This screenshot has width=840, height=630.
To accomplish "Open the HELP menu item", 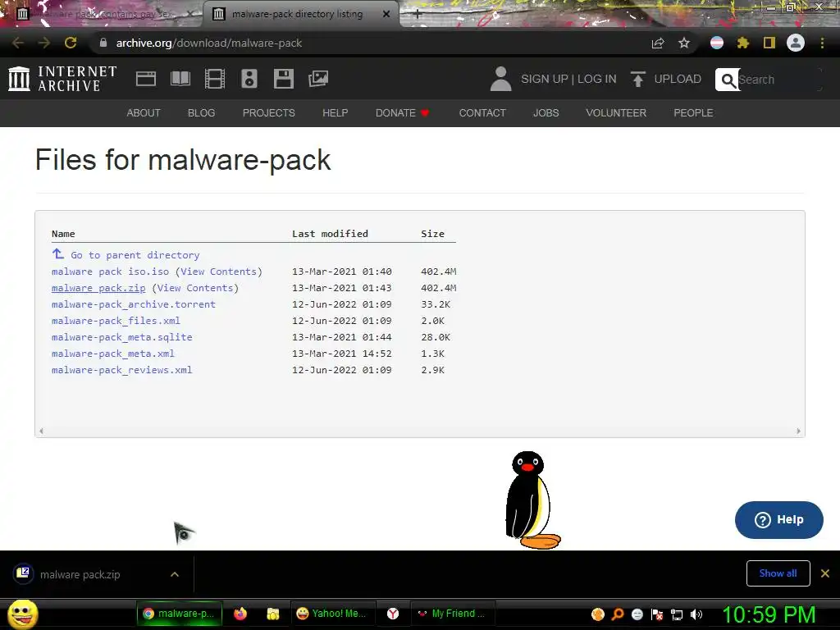I will 336,113.
